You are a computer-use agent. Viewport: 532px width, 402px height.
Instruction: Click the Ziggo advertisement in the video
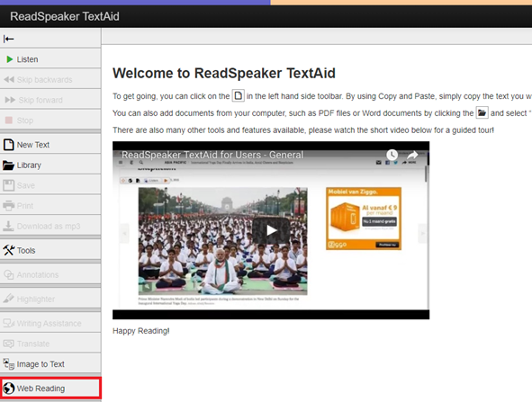click(x=364, y=219)
